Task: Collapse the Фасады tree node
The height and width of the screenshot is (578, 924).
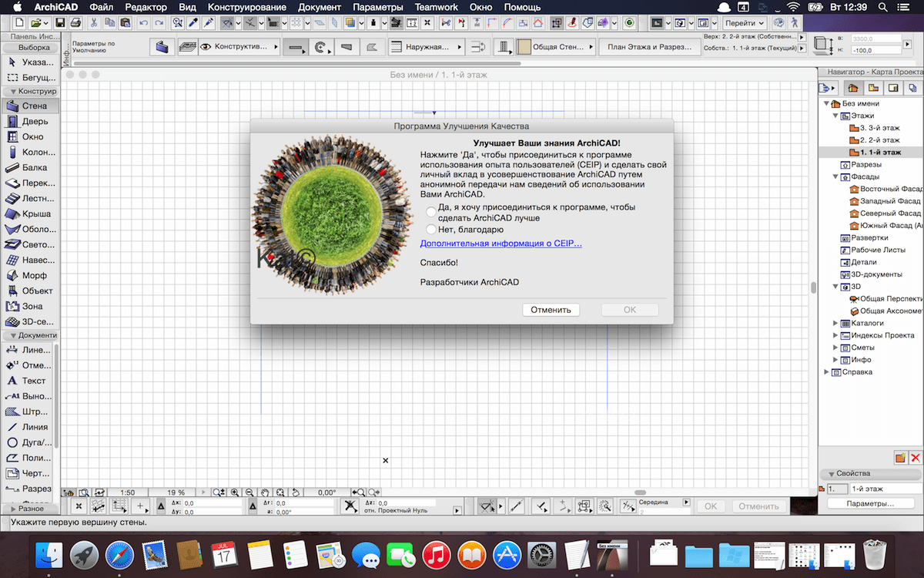Action: click(x=835, y=176)
